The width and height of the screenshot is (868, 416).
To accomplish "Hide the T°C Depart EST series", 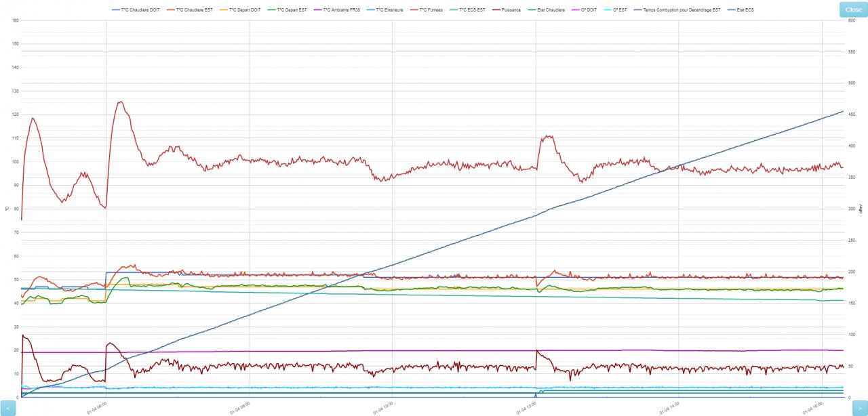I will (x=287, y=10).
